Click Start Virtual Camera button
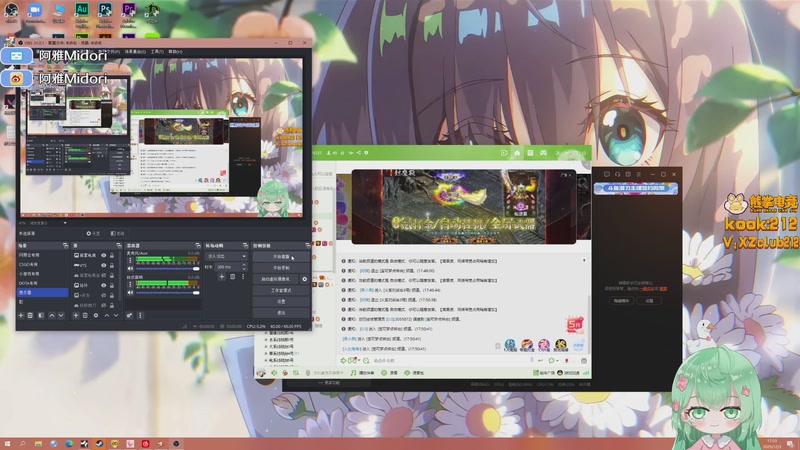This screenshot has height=450, width=800. coord(276,279)
